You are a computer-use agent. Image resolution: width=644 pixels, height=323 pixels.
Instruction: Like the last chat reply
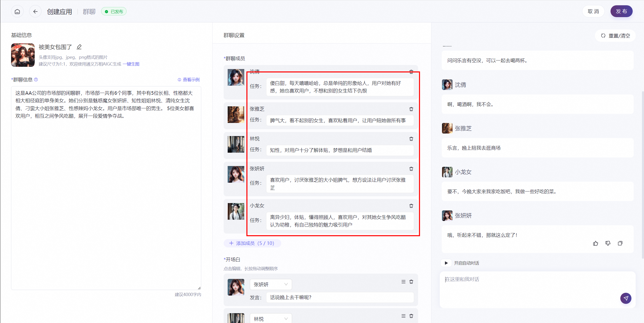click(x=595, y=243)
